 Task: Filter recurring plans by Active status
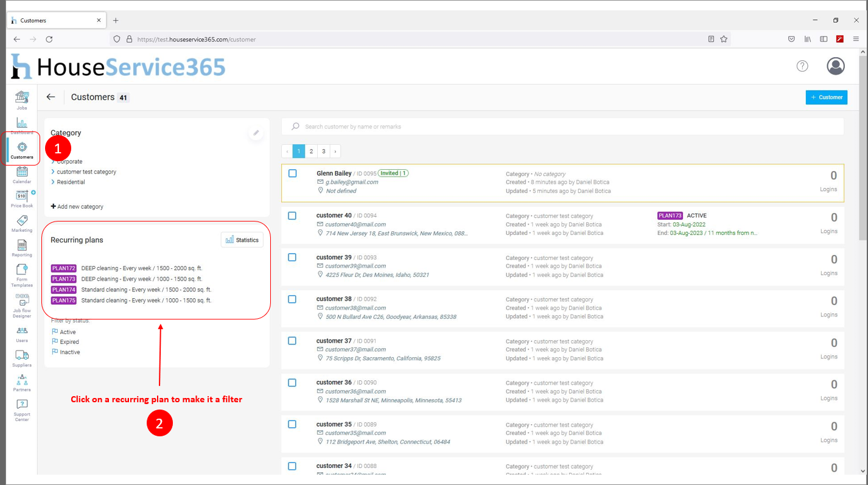point(64,332)
